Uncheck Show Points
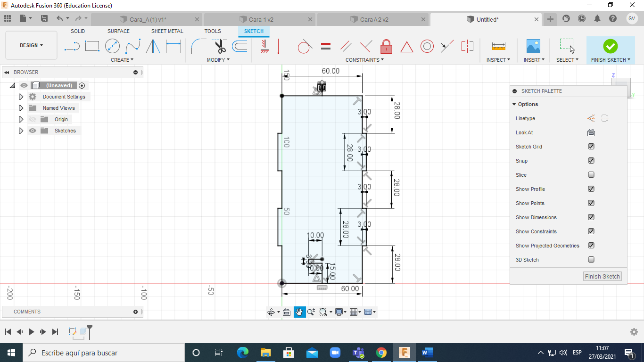The height and width of the screenshot is (362, 644). [x=591, y=203]
